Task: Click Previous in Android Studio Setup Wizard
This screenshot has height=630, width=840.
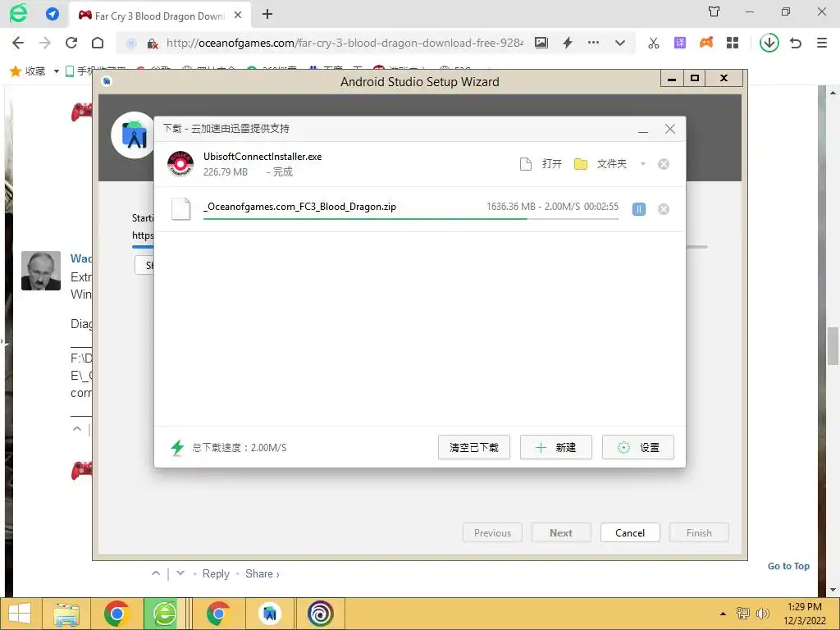Action: pyautogui.click(x=492, y=533)
